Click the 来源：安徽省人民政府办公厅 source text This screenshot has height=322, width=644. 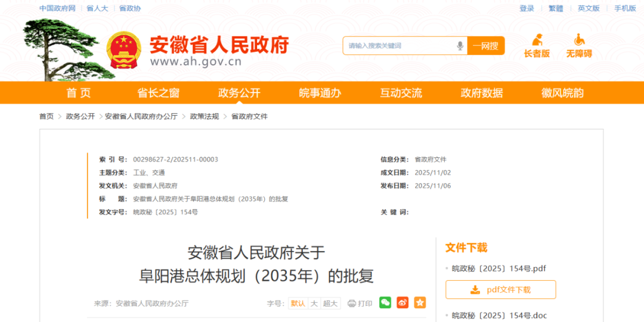[x=141, y=304]
